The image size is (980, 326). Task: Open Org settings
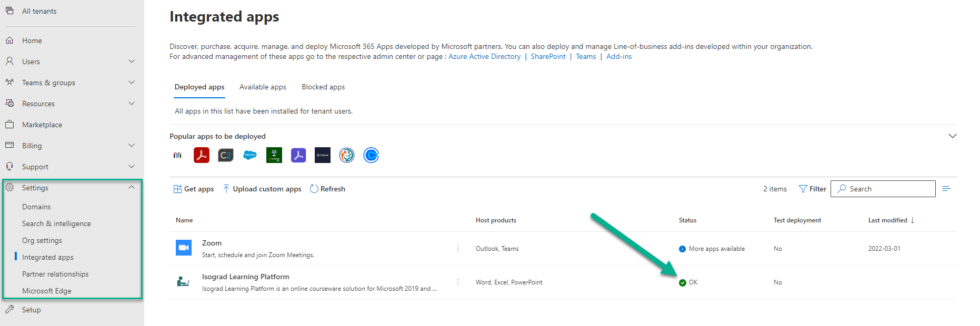coord(42,240)
